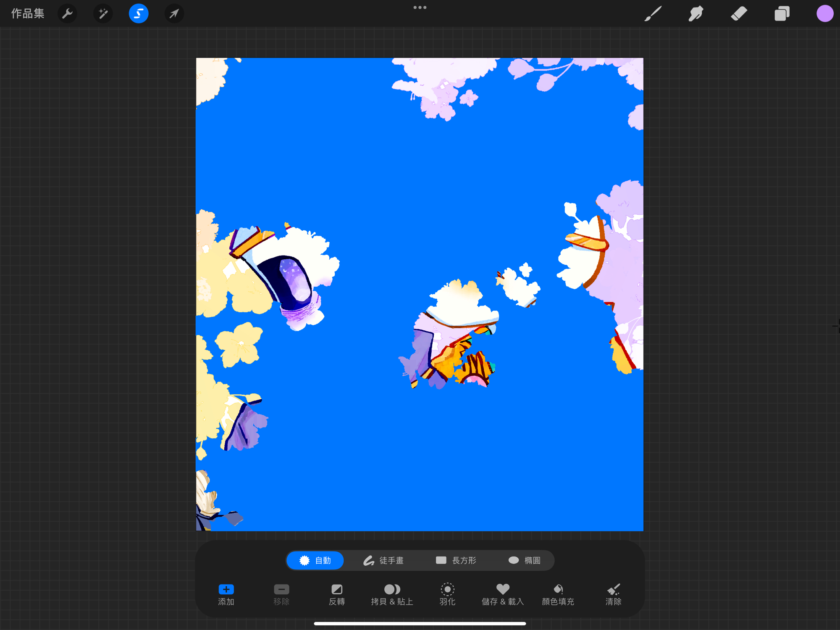Open 羽化 feather setting
This screenshot has width=840, height=630.
point(447,594)
